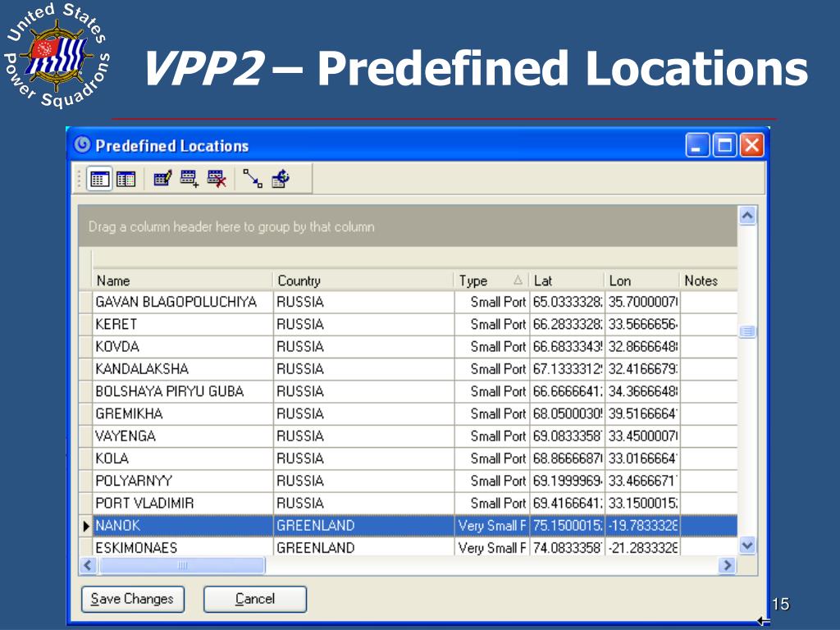Switch to the split table view icon
This screenshot has width=840, height=630.
[126, 179]
